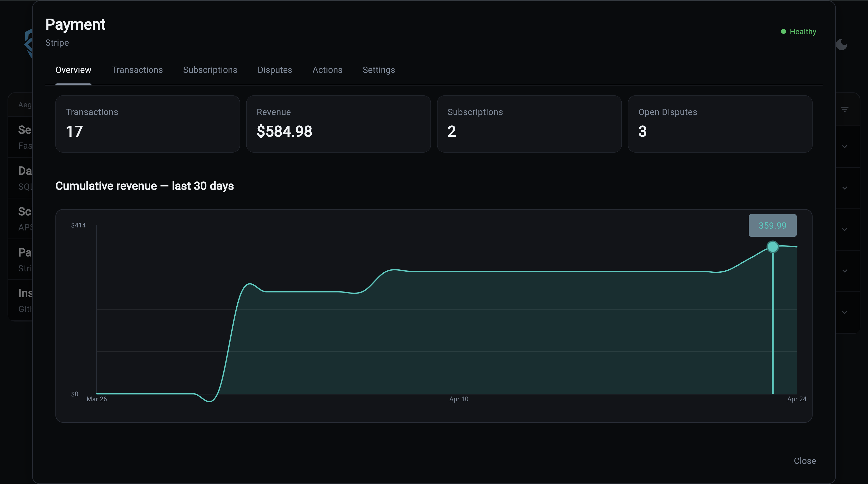
Task: Switch to the Transactions tab
Action: click(x=137, y=70)
